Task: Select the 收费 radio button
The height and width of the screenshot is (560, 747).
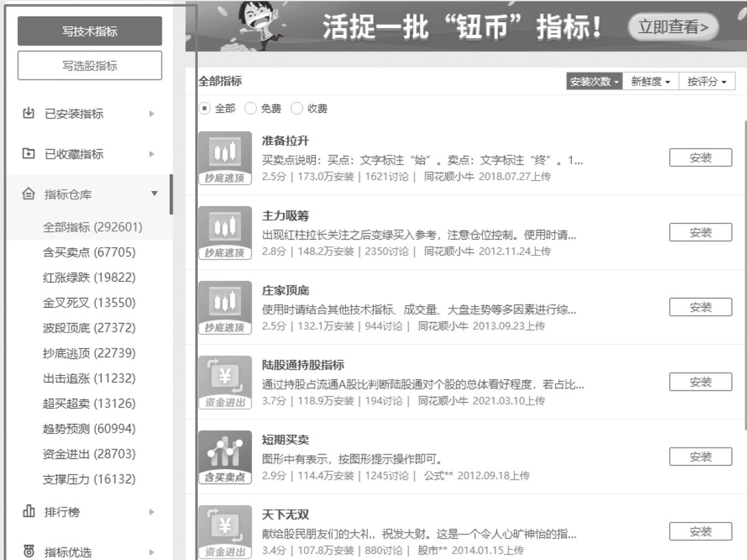Action: 296,108
